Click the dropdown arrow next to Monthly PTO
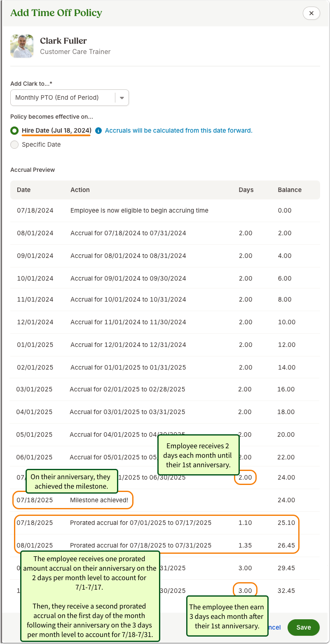 point(122,98)
